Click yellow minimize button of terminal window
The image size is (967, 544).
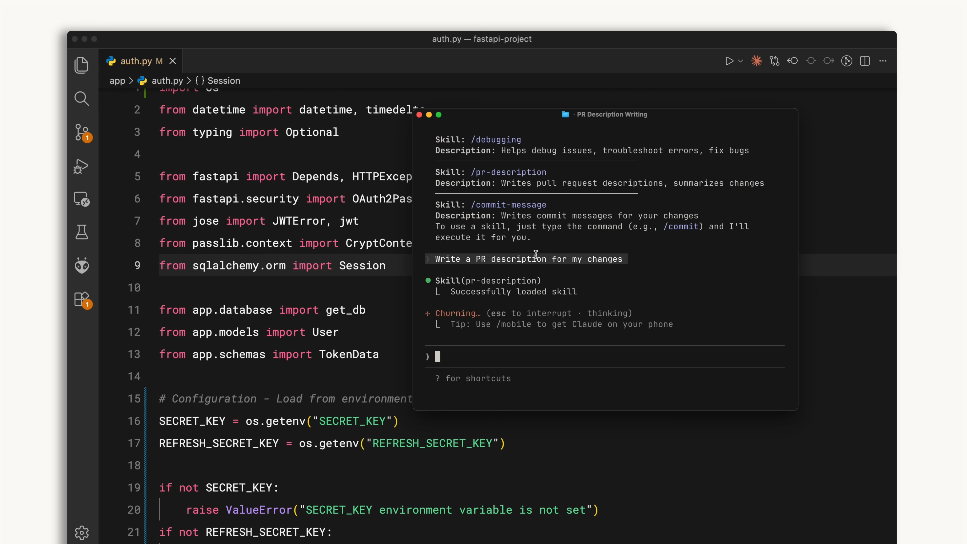point(429,115)
